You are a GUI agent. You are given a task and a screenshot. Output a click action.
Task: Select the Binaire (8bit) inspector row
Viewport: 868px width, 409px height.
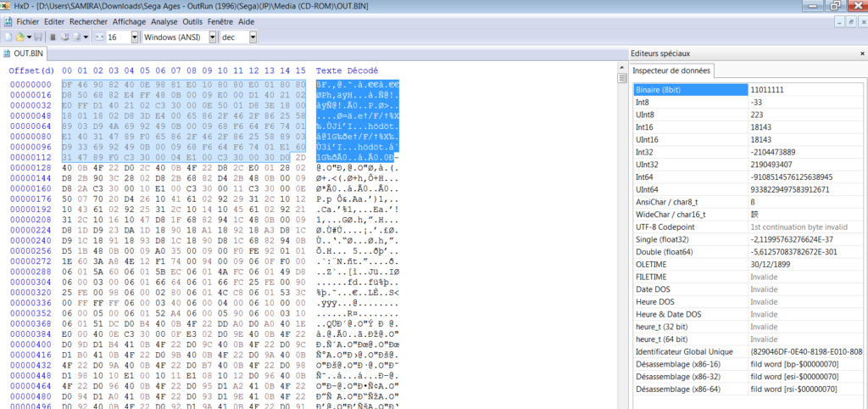click(x=749, y=89)
